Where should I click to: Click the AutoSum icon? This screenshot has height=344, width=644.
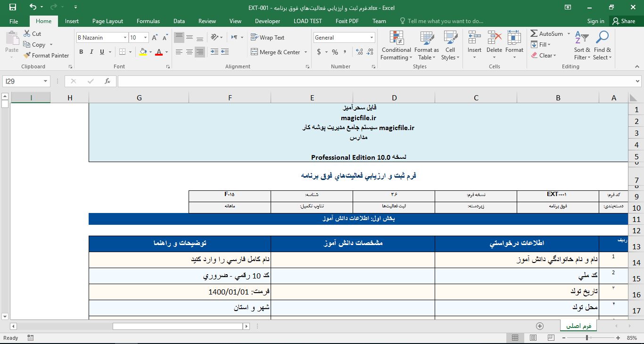534,33
